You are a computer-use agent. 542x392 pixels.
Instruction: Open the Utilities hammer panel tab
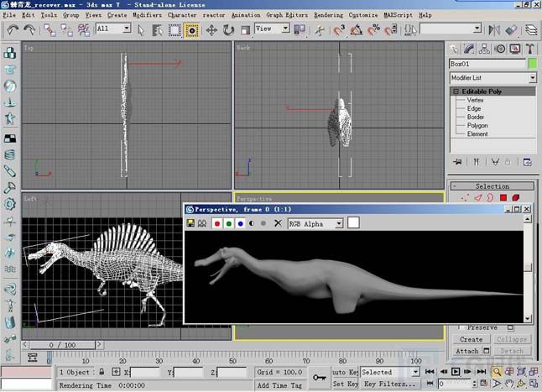point(530,49)
